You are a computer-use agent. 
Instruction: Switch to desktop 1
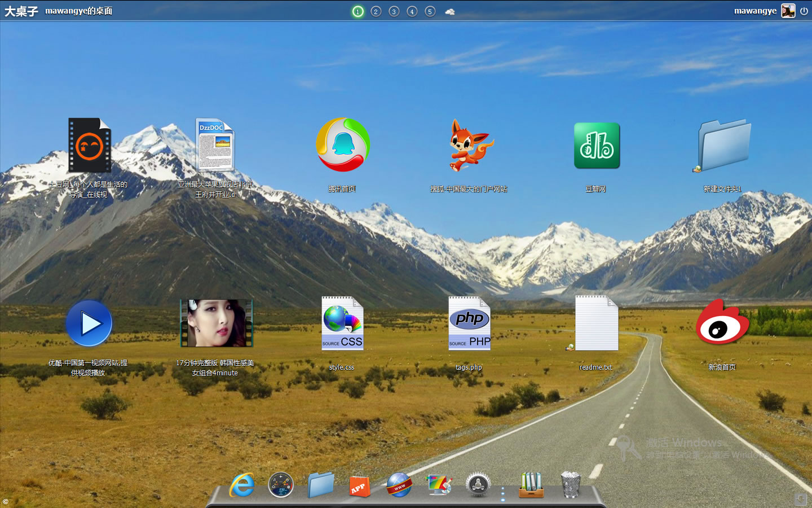[x=358, y=11]
